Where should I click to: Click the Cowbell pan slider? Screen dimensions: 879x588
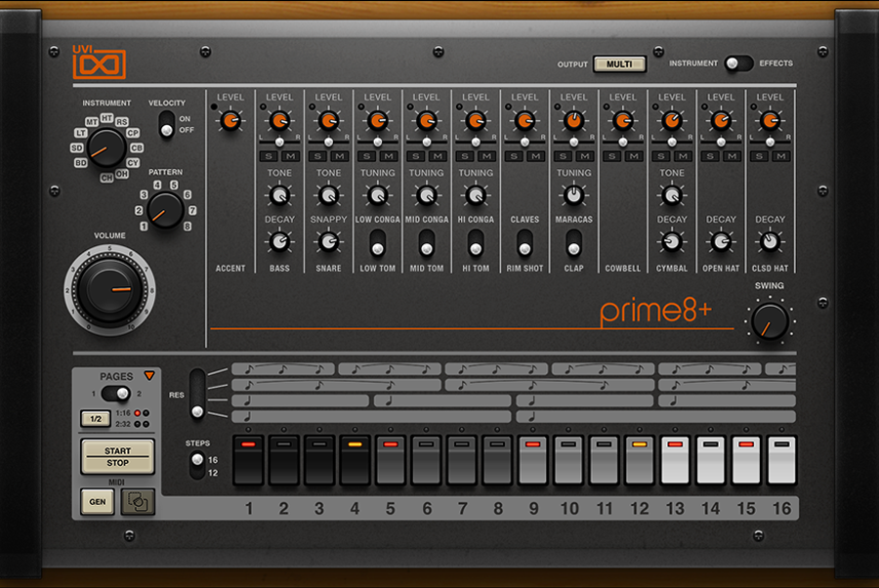pyautogui.click(x=623, y=142)
